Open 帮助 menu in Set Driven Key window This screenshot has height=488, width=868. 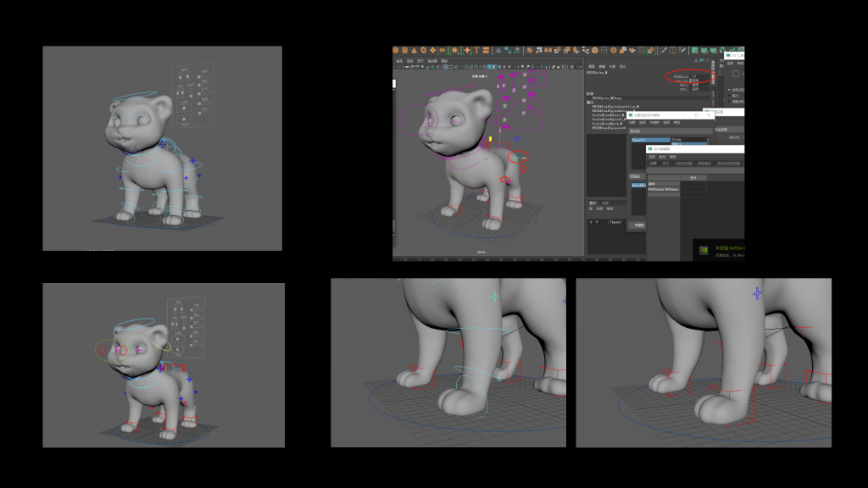tap(676, 122)
